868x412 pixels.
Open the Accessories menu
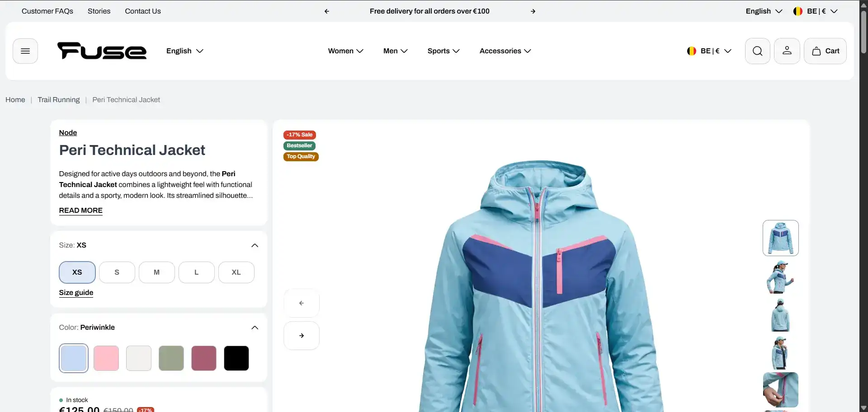coord(505,51)
